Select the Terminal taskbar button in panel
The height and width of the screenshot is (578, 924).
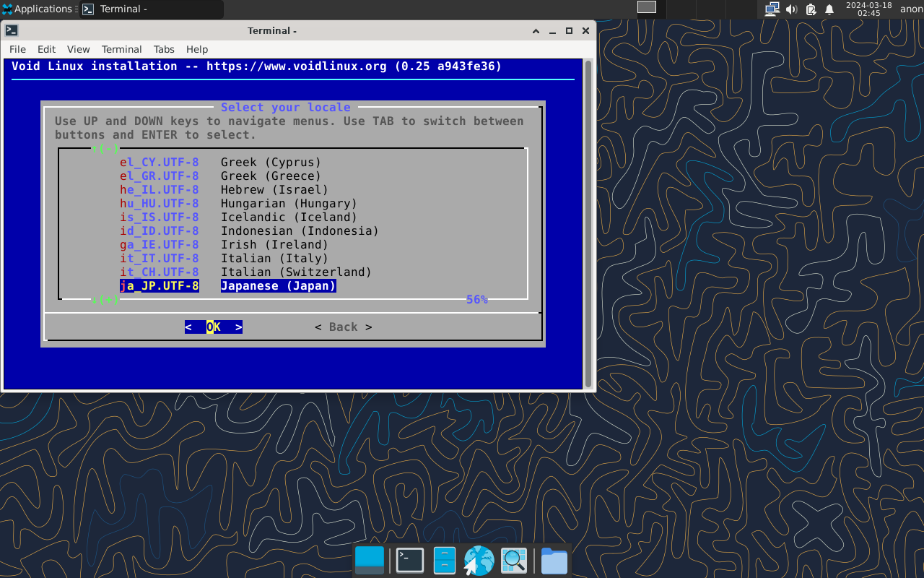coord(152,9)
